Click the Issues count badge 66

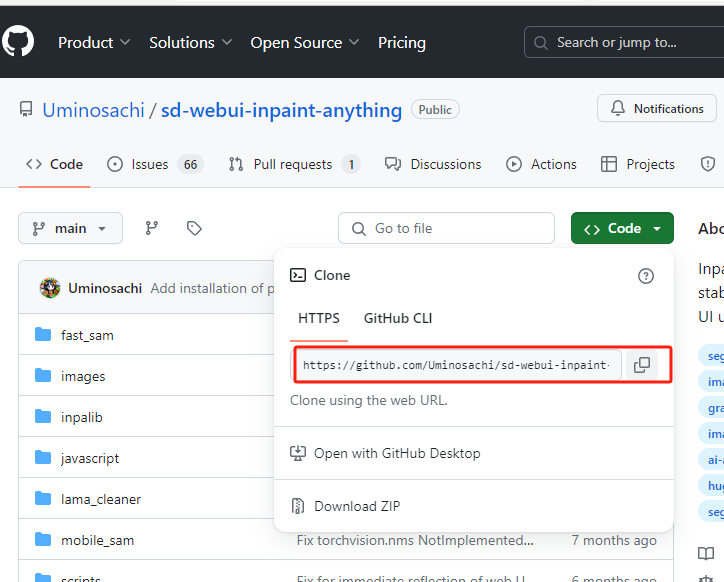(190, 164)
